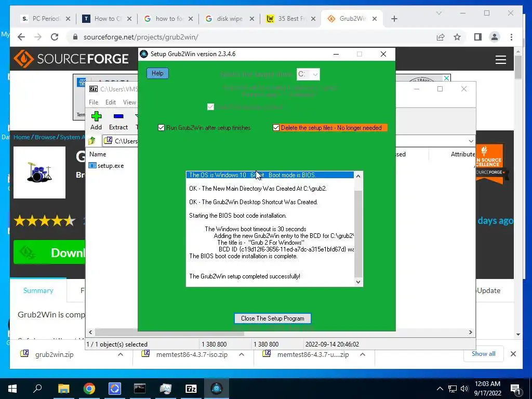Click Close The Setup Program button
532x399 pixels.
coord(272,318)
